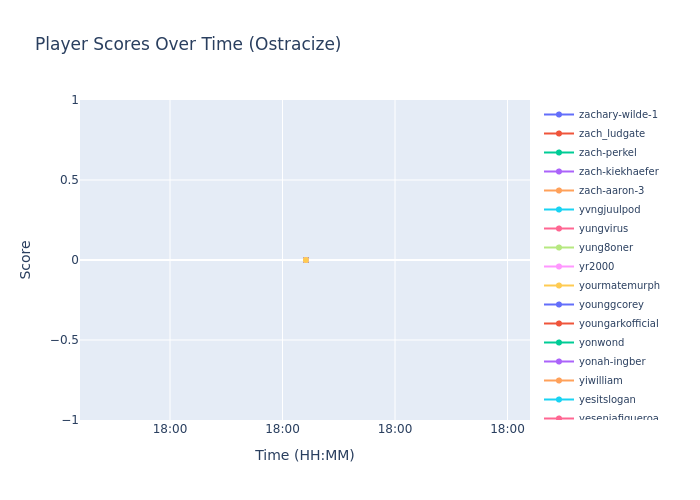Image resolution: width=700 pixels, height=500 pixels.
Task: Click the yvngjuulpod cyan legend marker
Action: [559, 210]
